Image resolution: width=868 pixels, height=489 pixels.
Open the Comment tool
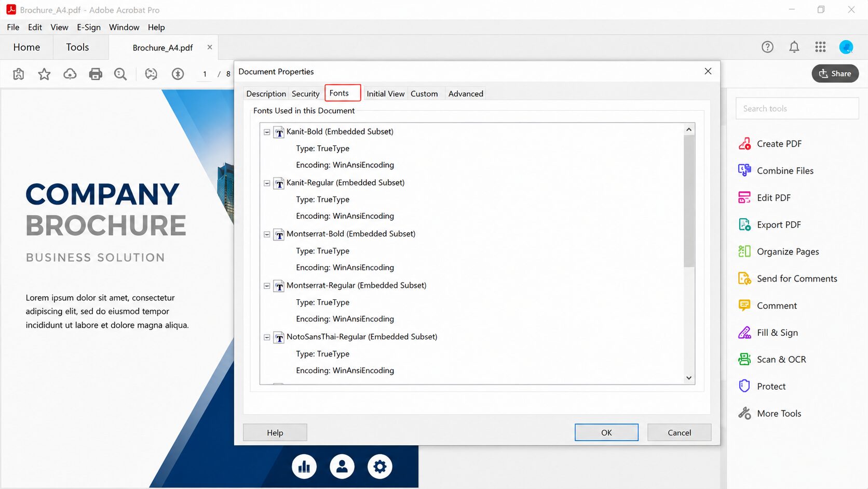767,306
